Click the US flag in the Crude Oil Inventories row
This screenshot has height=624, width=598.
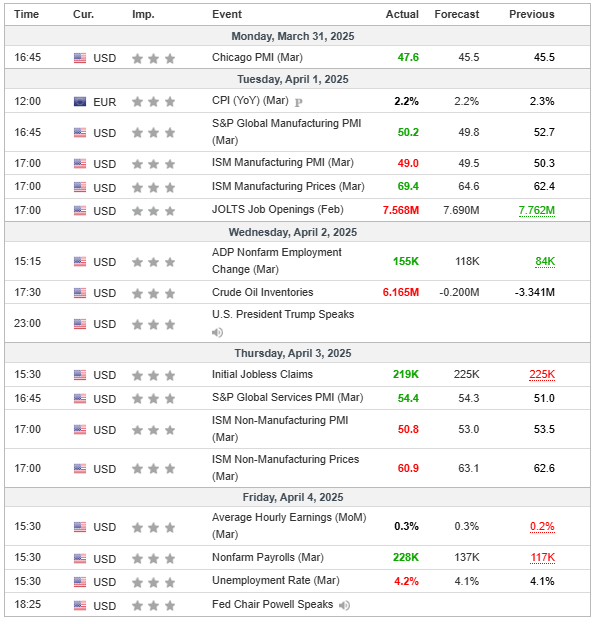[80, 293]
